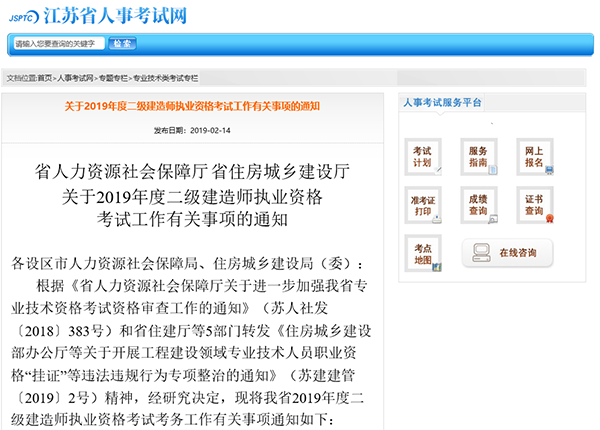Click the 发布日期 2019-02-14 publish date
This screenshot has width=600, height=430.
pyautogui.click(x=193, y=130)
